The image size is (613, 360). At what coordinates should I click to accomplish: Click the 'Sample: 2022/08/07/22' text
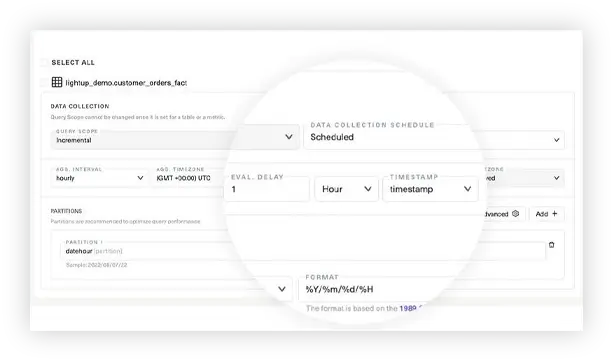pos(96,265)
